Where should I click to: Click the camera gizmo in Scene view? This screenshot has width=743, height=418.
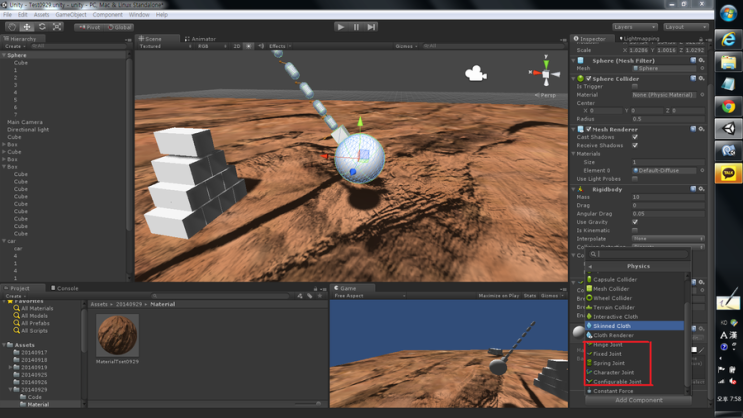pos(476,73)
